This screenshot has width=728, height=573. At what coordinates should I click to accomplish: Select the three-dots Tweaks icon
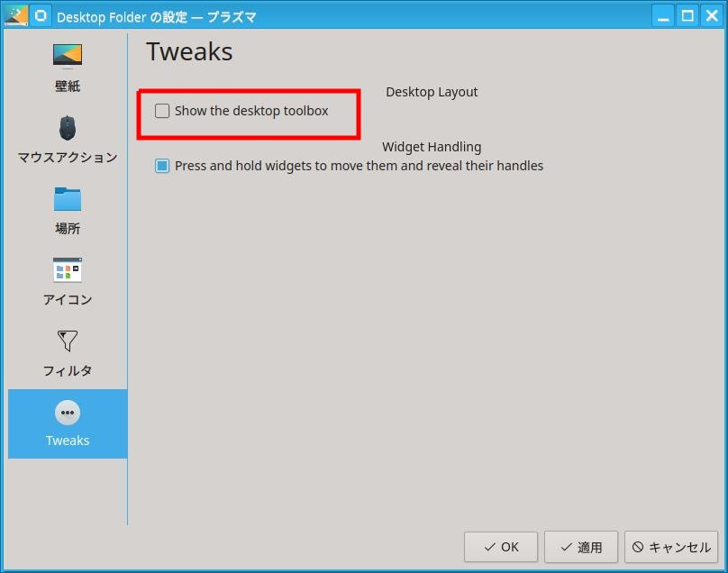coord(68,413)
